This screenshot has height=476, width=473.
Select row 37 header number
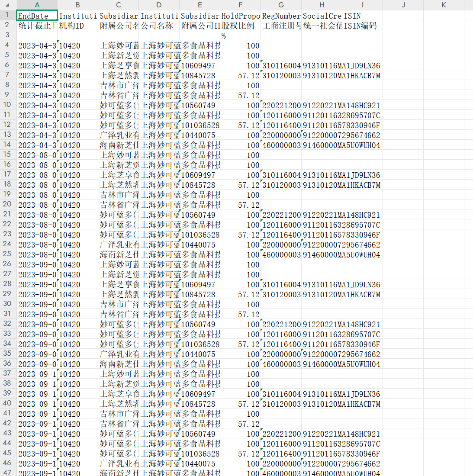click(x=7, y=373)
